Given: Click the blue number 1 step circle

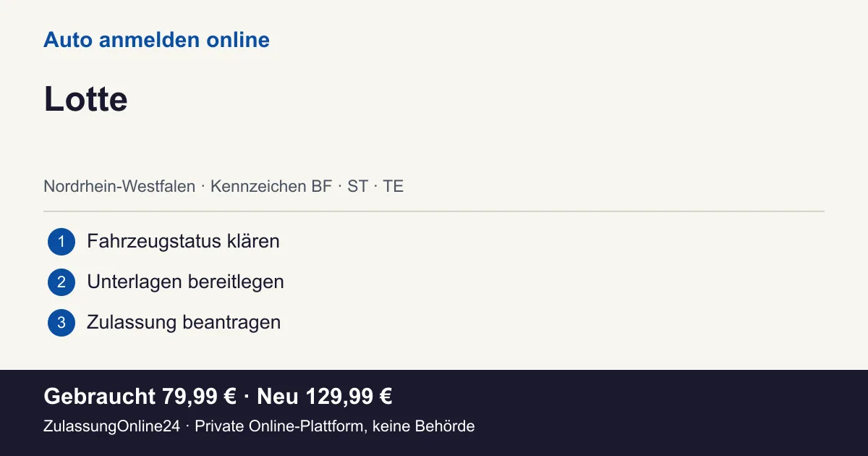Looking at the screenshot, I should pos(61,242).
